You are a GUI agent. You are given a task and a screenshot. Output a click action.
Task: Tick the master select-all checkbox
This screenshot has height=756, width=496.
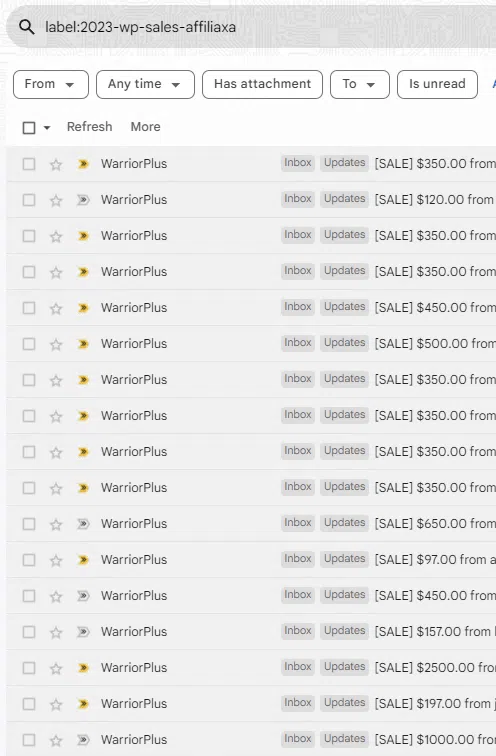[29, 128]
